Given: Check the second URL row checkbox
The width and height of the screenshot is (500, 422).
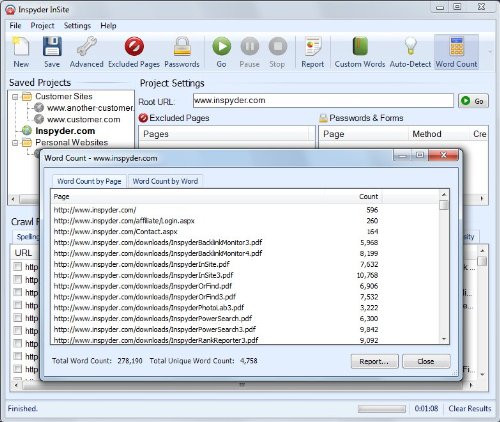Looking at the screenshot, I should click(17, 279).
